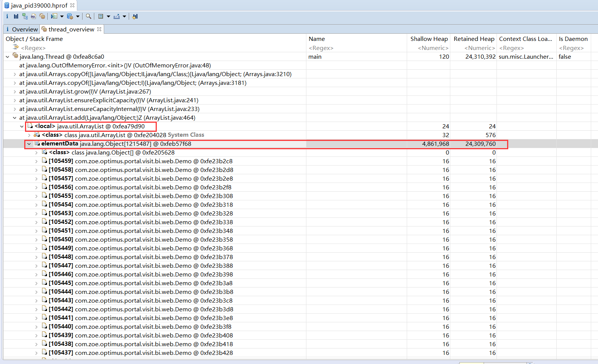Screen dimensions: 598x364
Task: Select the java_pid39000.hprof editor tab
Action: [39, 5]
